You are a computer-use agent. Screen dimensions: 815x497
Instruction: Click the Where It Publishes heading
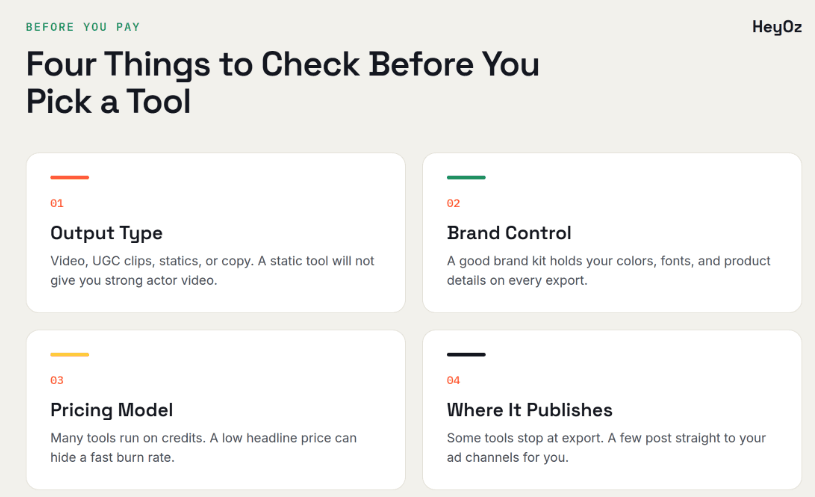point(530,410)
